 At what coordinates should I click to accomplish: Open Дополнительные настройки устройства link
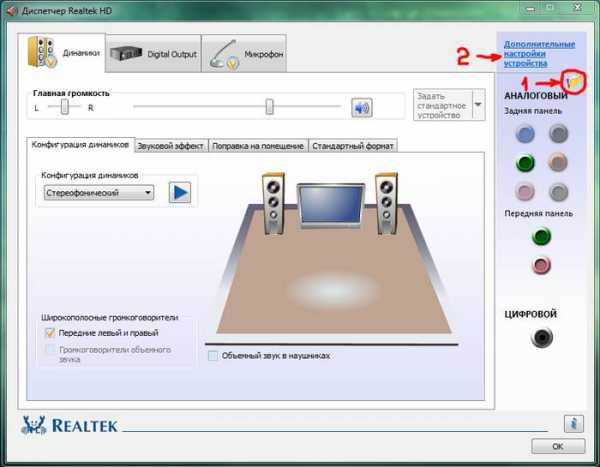(539, 54)
